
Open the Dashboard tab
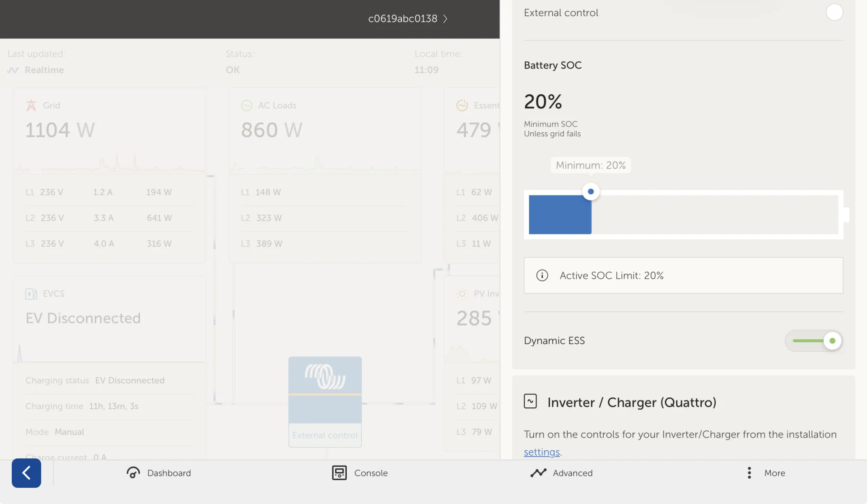pos(158,473)
